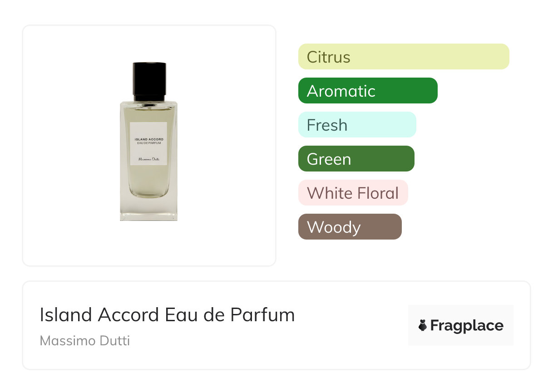Click the ISLAND ACCORD text on bottle
The width and height of the screenshot is (553, 392).
(x=149, y=139)
